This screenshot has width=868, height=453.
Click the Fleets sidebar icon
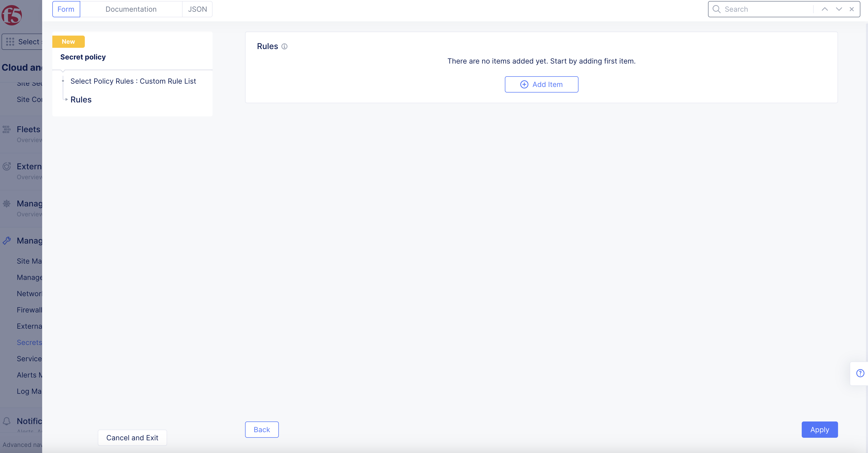pos(6,130)
